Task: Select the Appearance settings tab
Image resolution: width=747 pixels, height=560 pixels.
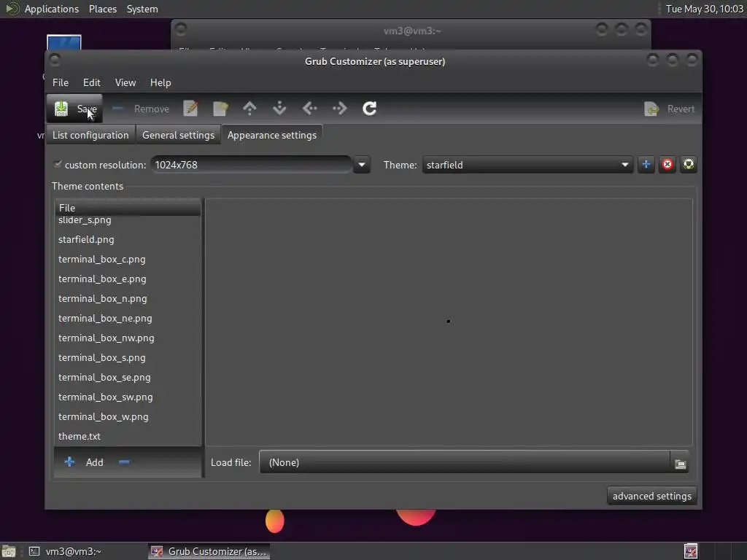Action: point(272,135)
